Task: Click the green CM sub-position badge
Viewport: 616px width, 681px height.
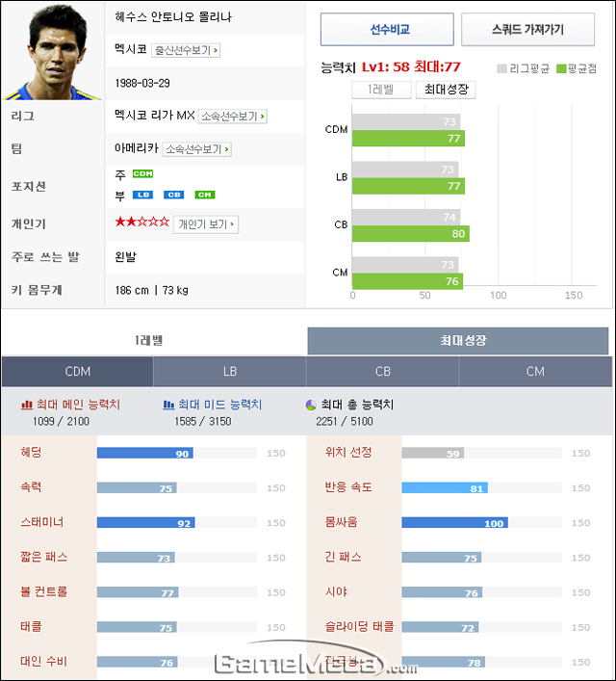Action: pyautogui.click(x=204, y=195)
